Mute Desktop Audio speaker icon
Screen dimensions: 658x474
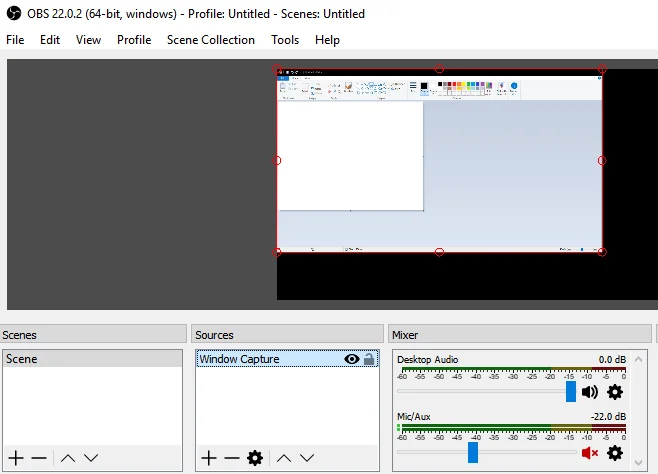[x=590, y=392]
